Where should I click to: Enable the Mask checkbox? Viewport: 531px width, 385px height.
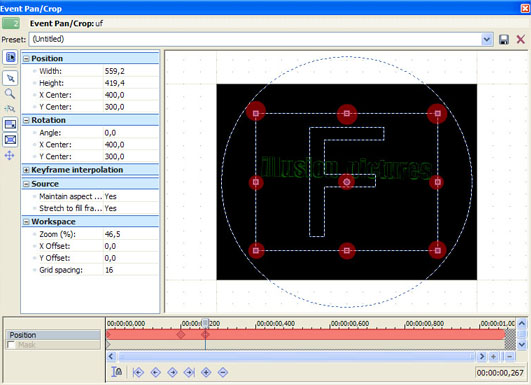[11, 345]
